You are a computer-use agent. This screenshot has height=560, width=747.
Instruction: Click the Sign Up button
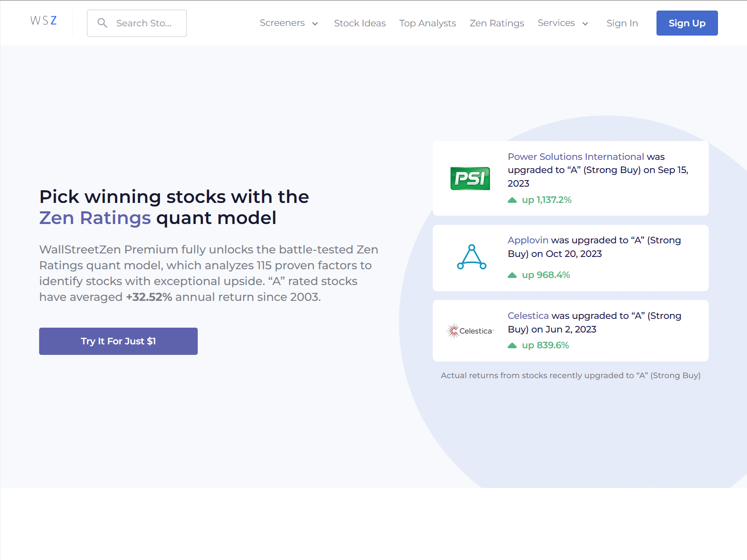point(687,23)
